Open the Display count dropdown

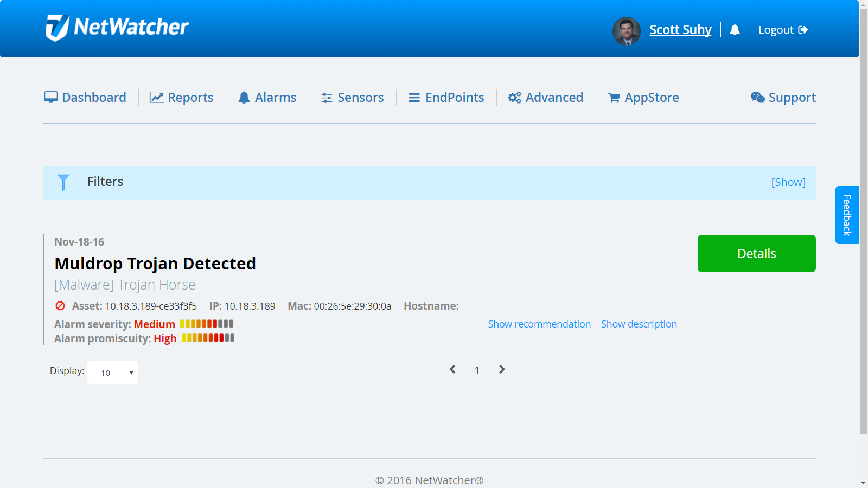click(112, 373)
